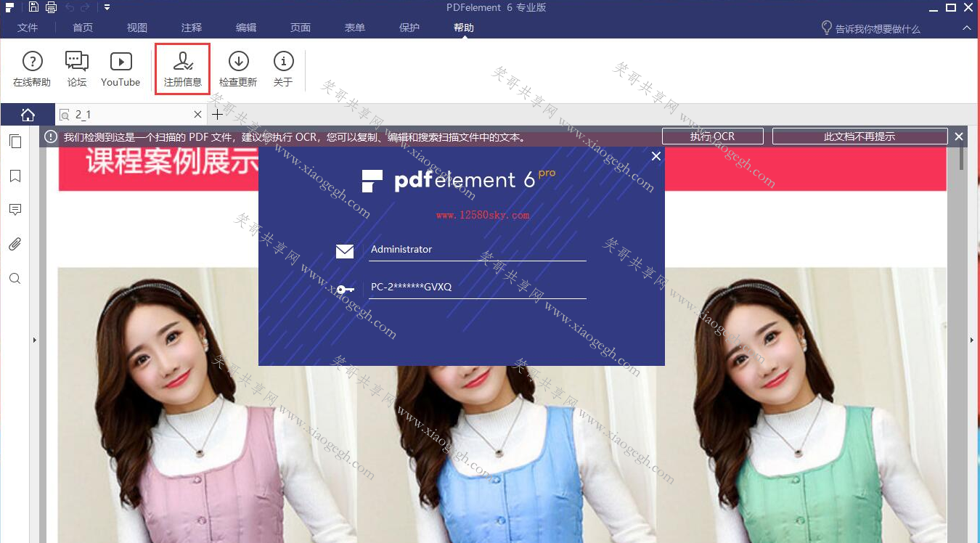Screen dimensions: 980x543
Task: Switch to the 页面 tab
Action: (301, 28)
